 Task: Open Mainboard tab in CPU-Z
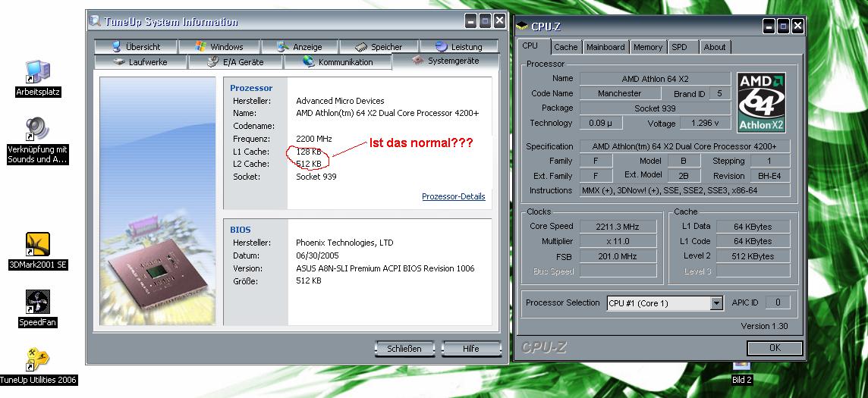[x=605, y=47]
